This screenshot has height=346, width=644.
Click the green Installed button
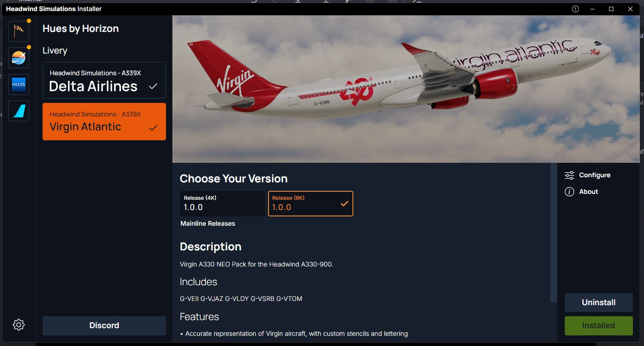[x=599, y=326]
